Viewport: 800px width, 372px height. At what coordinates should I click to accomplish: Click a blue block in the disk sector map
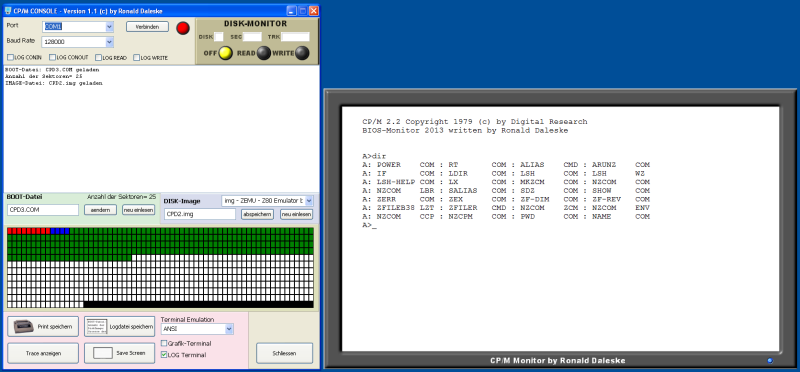click(x=60, y=231)
